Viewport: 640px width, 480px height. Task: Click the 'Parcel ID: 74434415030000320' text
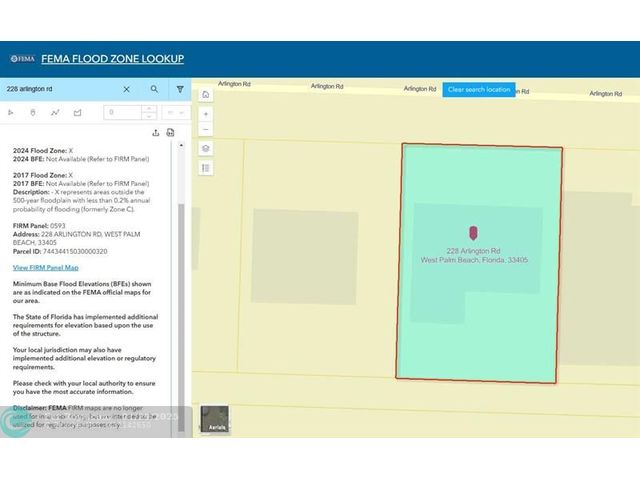(x=60, y=251)
